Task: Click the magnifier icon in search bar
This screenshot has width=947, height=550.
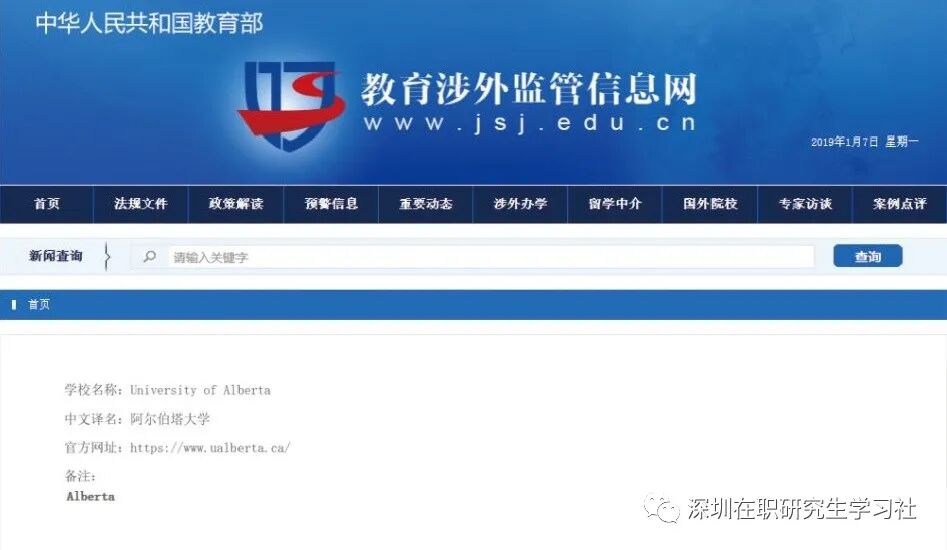Action: (x=149, y=257)
